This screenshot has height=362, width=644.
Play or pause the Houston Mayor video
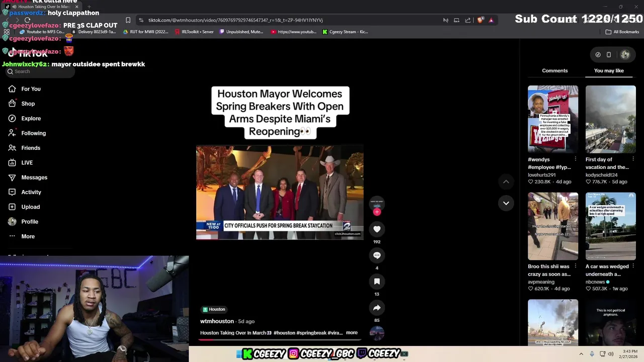[280, 193]
